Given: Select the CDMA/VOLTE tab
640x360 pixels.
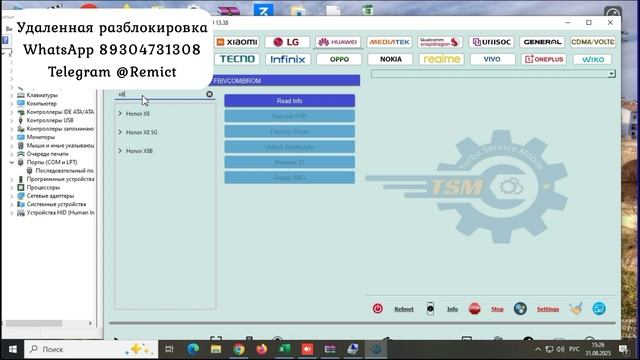Looking at the screenshot, I should 593,42.
